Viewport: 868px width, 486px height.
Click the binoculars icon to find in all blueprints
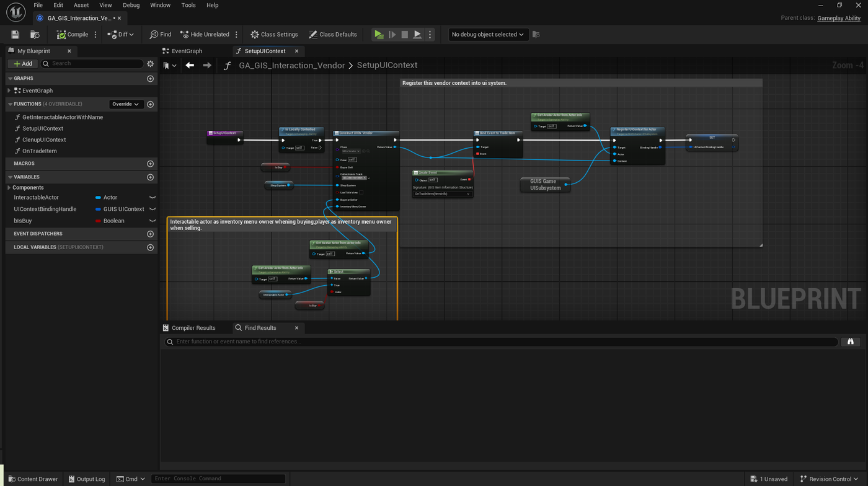tap(851, 342)
